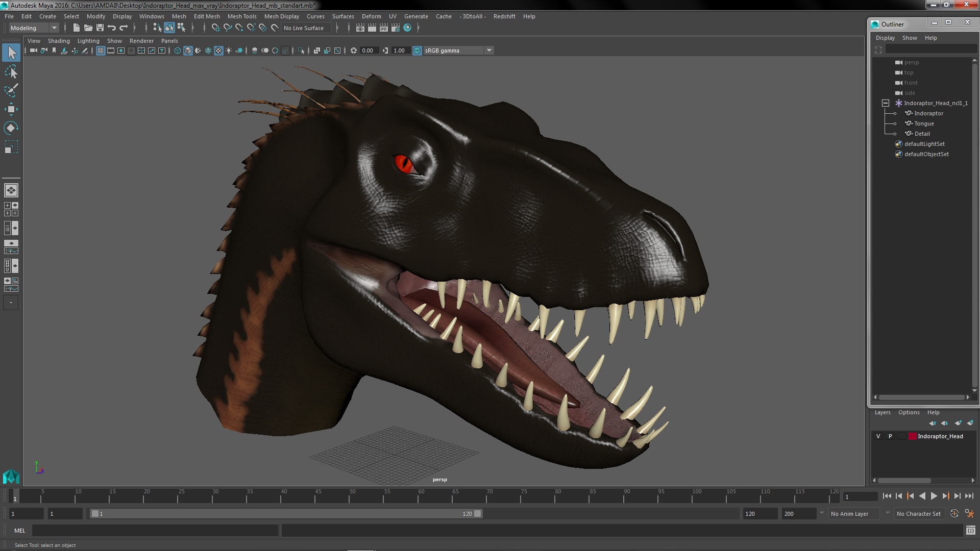Select Tongue mesh in Outliner

[924, 123]
